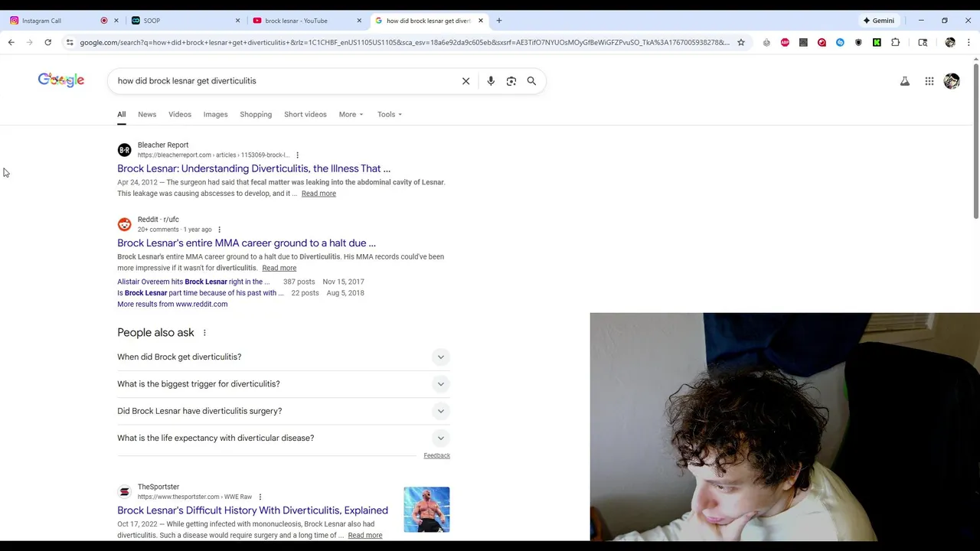
Task: Open the Google apps grid
Action: [x=929, y=81]
